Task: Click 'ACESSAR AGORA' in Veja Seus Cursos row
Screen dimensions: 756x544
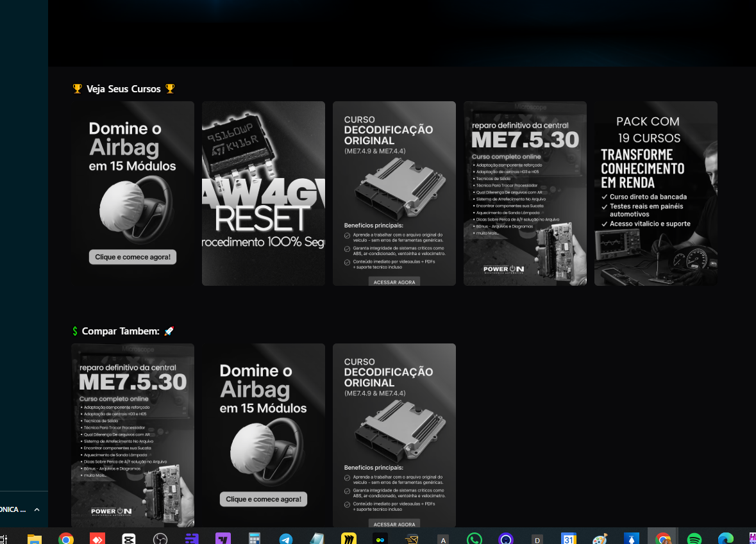Action: point(394,282)
